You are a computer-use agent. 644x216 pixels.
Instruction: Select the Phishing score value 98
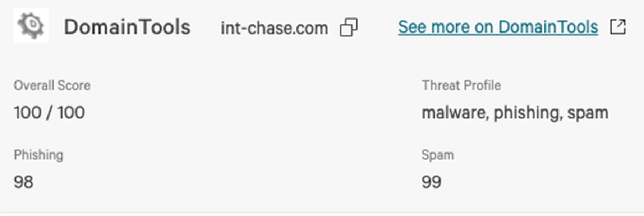(x=24, y=182)
